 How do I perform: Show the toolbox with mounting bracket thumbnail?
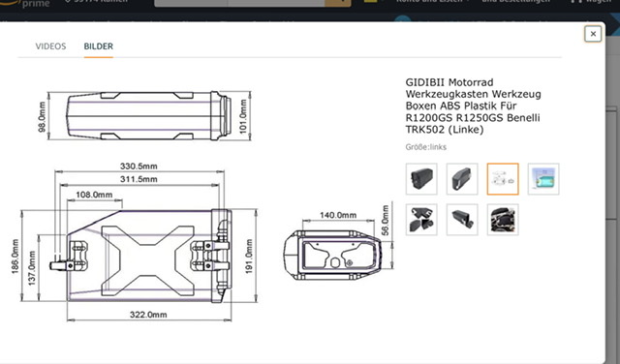[x=462, y=220]
